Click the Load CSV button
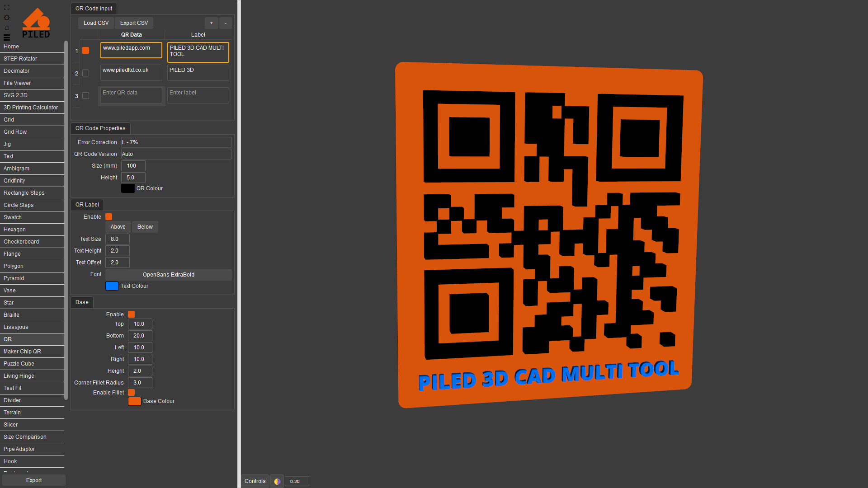 96,23
